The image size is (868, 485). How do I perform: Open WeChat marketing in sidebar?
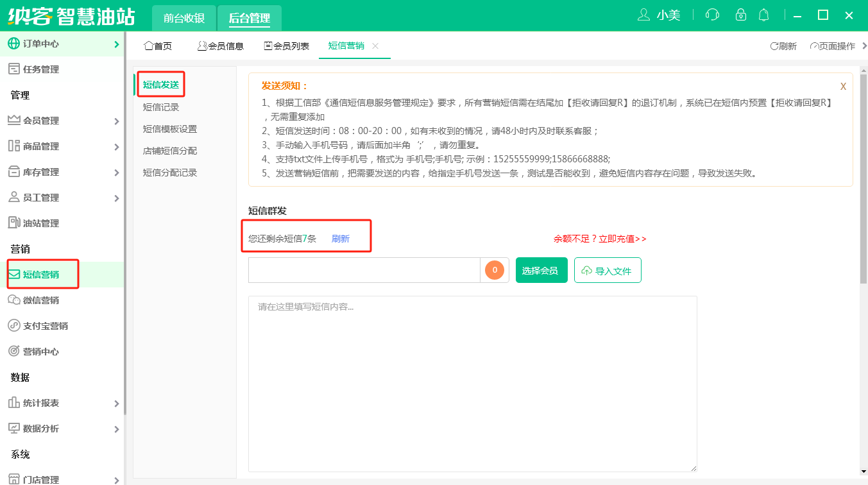click(x=41, y=300)
